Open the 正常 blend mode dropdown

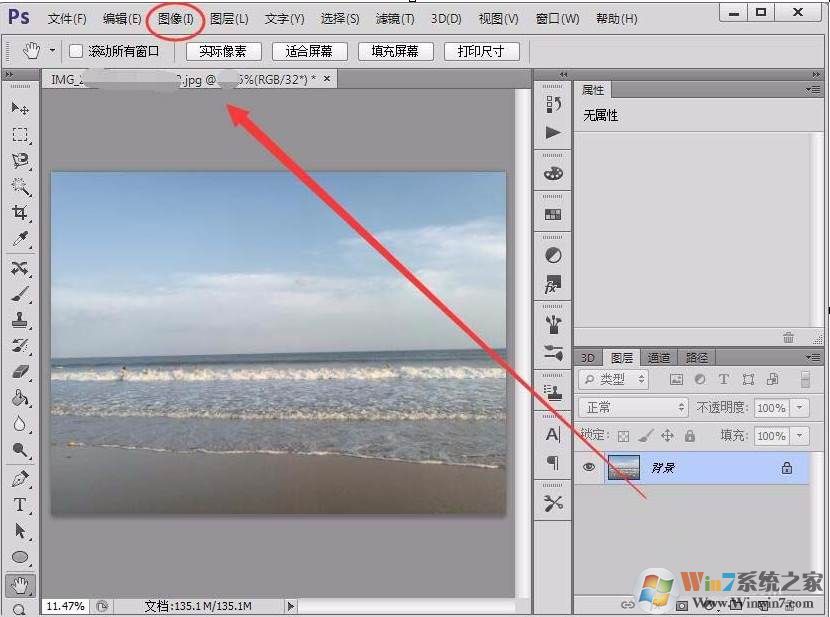point(633,407)
